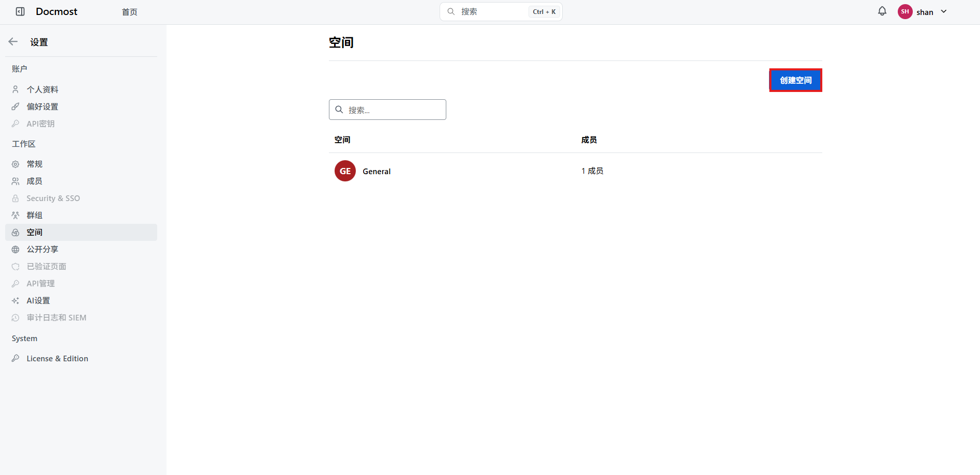Click the AI设置 sparkle icon

click(x=16, y=300)
